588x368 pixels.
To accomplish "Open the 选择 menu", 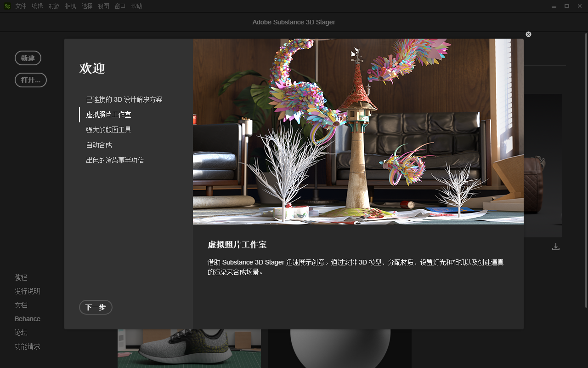I will coord(87,6).
